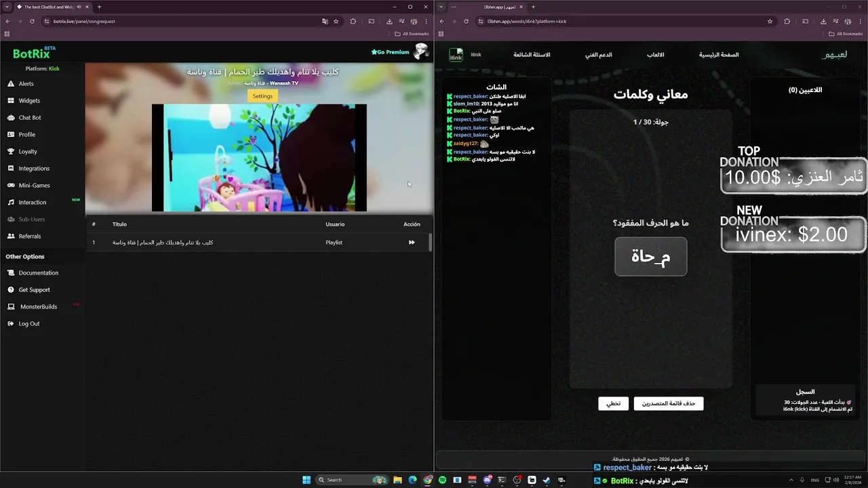Open Chrome menu in l3bhm window

point(860,21)
